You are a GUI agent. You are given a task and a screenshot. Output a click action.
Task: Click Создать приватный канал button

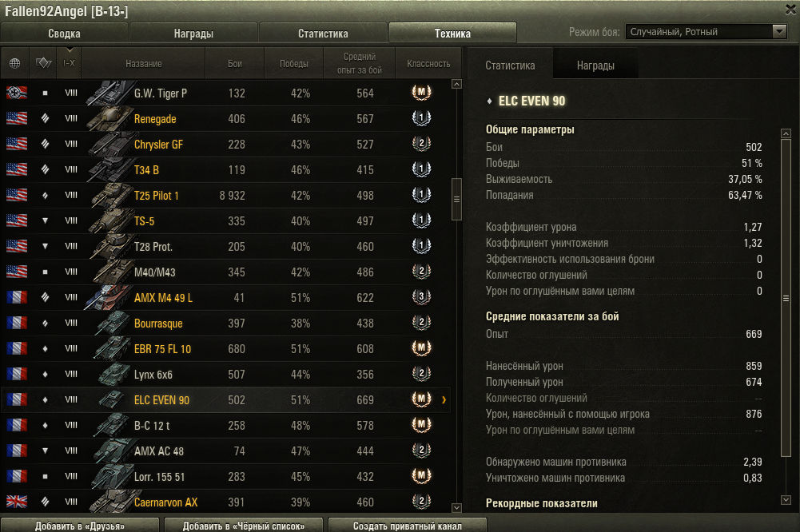point(407,526)
